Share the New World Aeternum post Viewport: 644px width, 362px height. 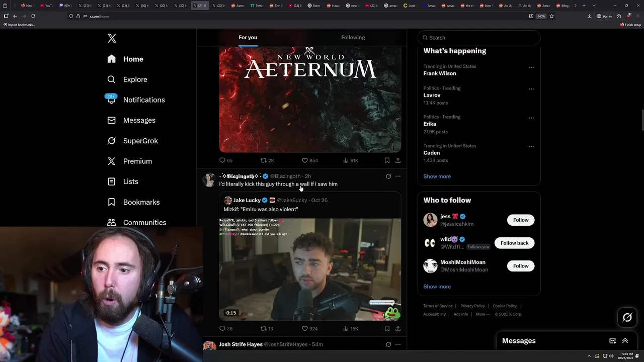pyautogui.click(x=398, y=160)
